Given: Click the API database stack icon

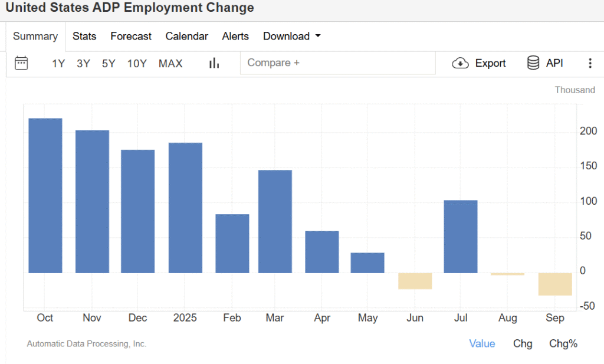Looking at the screenshot, I should pos(533,63).
